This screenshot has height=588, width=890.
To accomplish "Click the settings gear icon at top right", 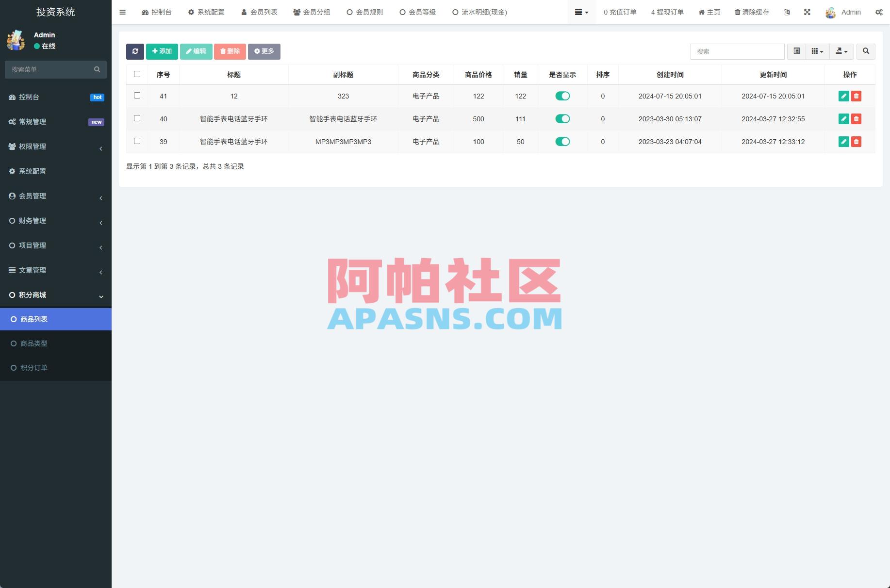I will point(879,12).
